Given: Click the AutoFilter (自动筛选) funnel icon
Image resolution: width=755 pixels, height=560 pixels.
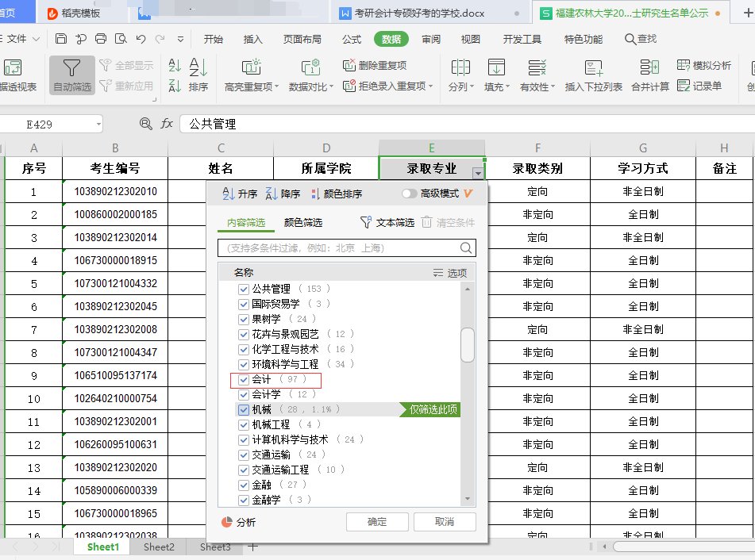Looking at the screenshot, I should (71, 68).
